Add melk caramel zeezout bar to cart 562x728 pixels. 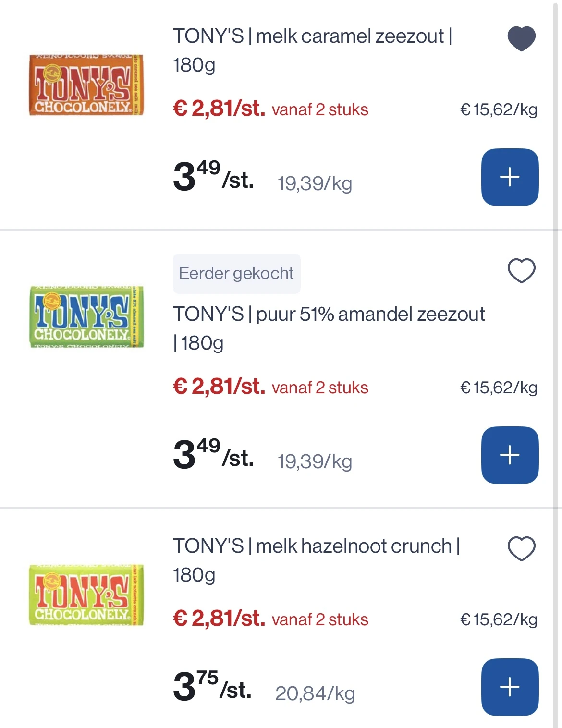pos(510,177)
